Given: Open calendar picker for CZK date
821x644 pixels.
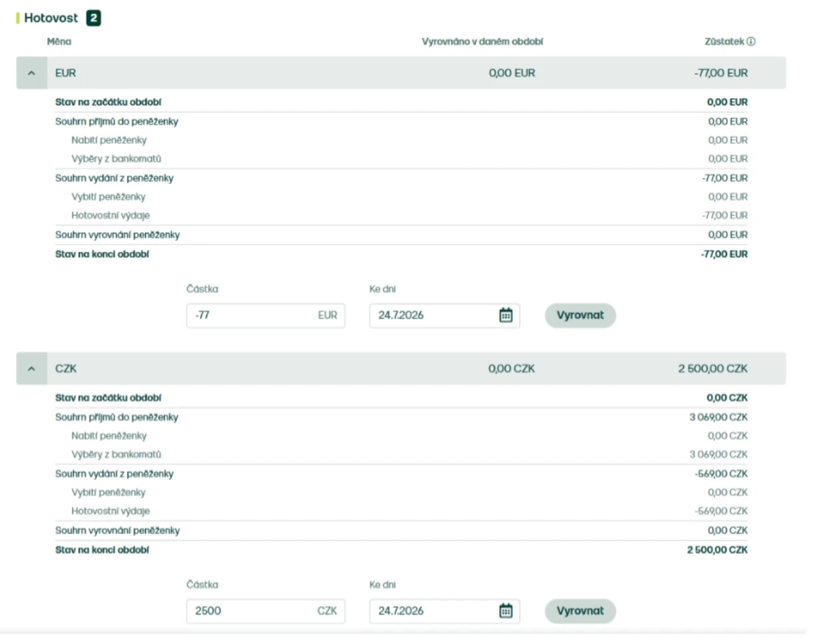Looking at the screenshot, I should (506, 611).
